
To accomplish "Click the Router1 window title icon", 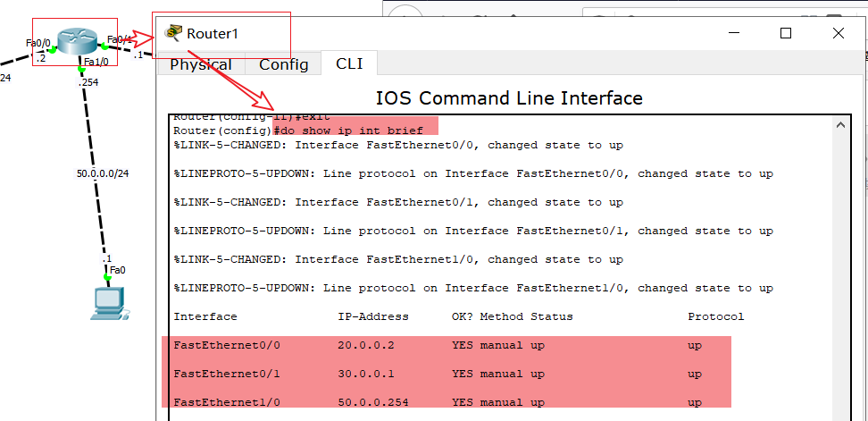I will 174,33.
